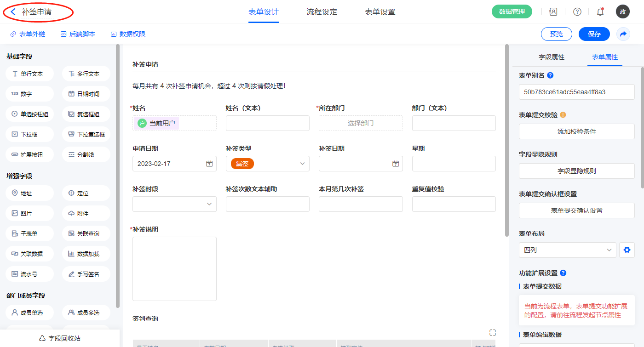Image resolution: width=644 pixels, height=347 pixels.
Task: Click the 表单别名 help icon
Action: pyautogui.click(x=550, y=75)
